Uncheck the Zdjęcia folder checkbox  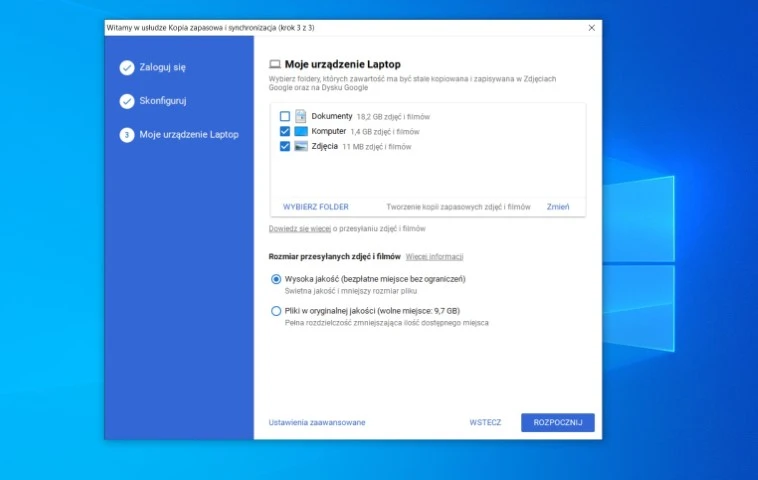(285, 146)
